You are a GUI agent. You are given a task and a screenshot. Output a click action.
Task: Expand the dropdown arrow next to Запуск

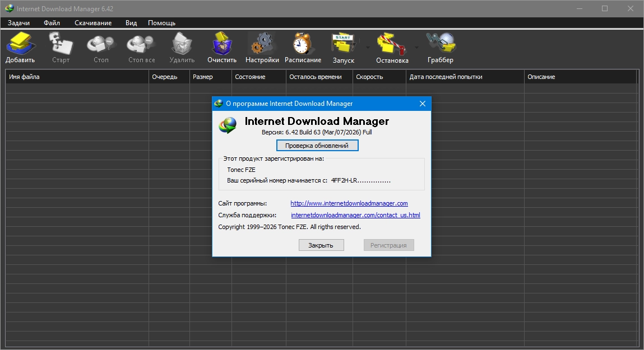(368, 48)
